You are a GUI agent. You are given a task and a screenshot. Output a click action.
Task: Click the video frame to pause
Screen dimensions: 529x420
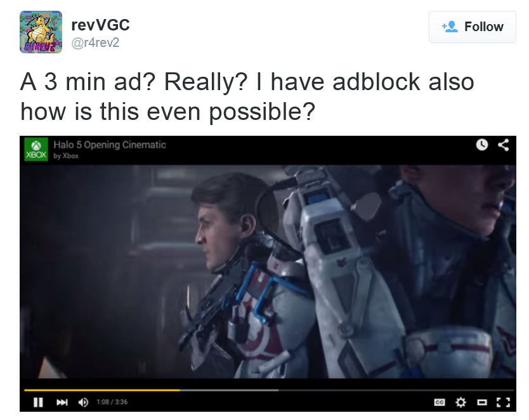268,272
